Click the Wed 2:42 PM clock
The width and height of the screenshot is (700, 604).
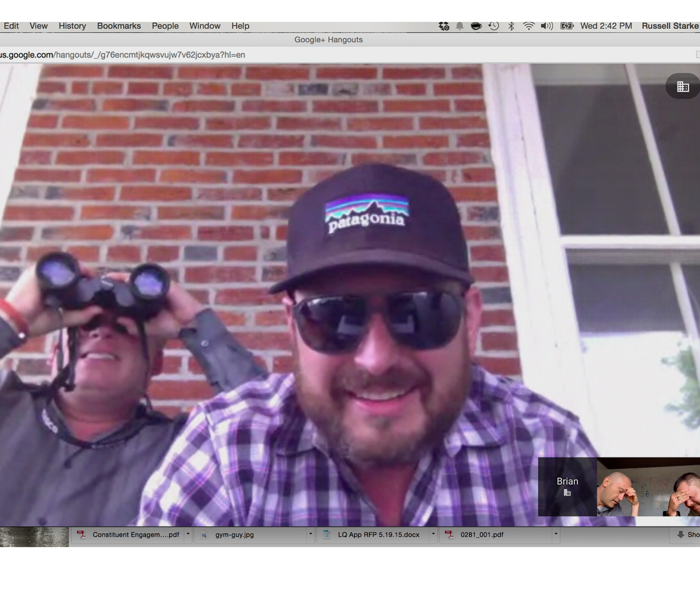pyautogui.click(x=606, y=26)
